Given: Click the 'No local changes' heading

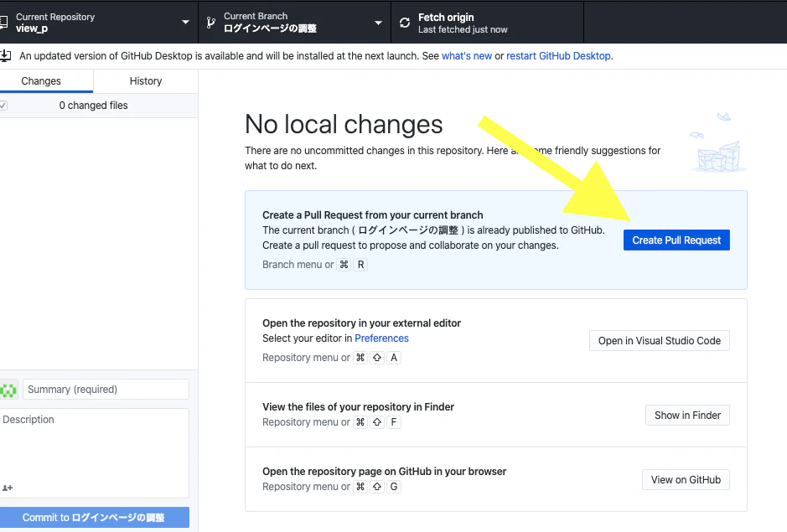Looking at the screenshot, I should coord(344,124).
